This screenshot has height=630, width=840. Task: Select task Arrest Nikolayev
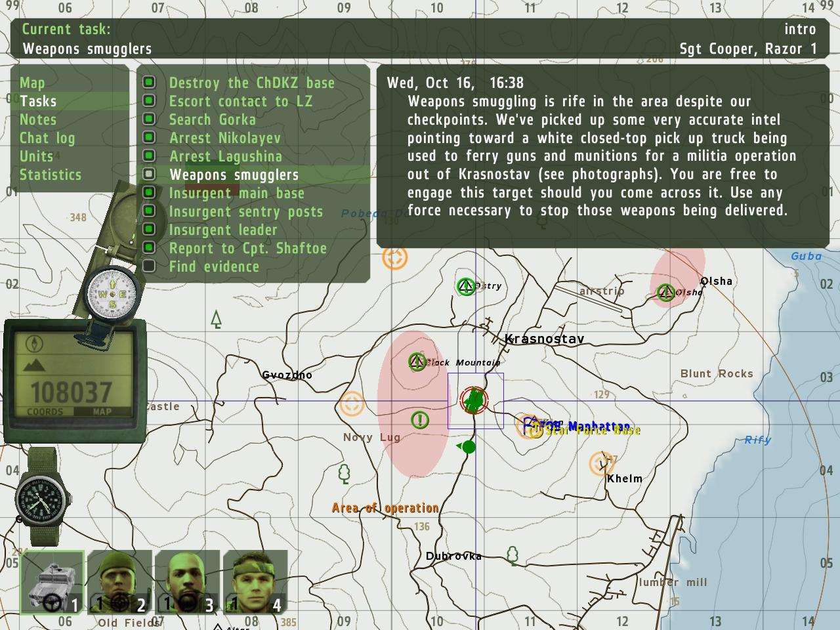click(225, 138)
